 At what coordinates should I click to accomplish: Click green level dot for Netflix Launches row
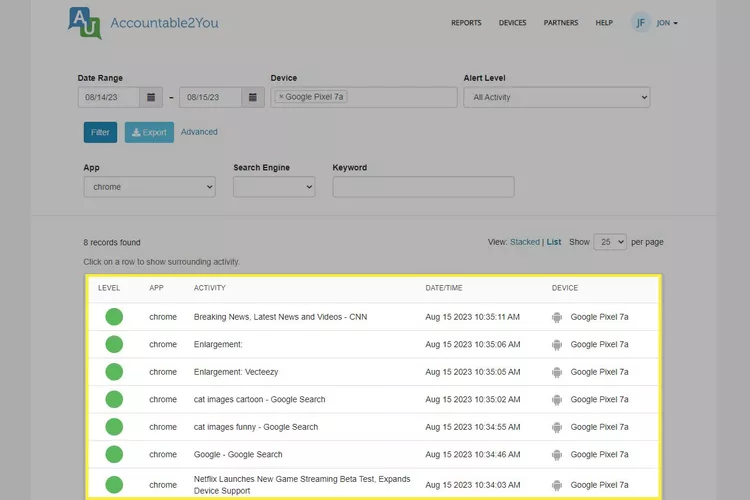click(114, 485)
